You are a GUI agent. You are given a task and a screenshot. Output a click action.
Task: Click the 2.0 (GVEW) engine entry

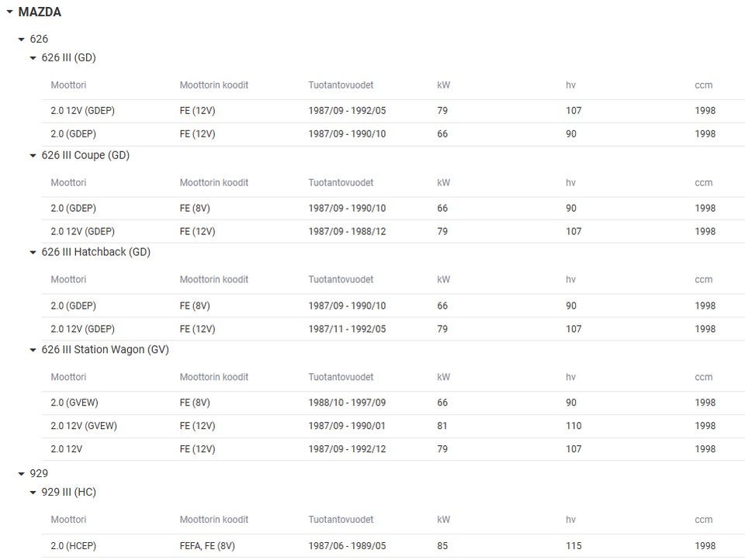(x=74, y=403)
